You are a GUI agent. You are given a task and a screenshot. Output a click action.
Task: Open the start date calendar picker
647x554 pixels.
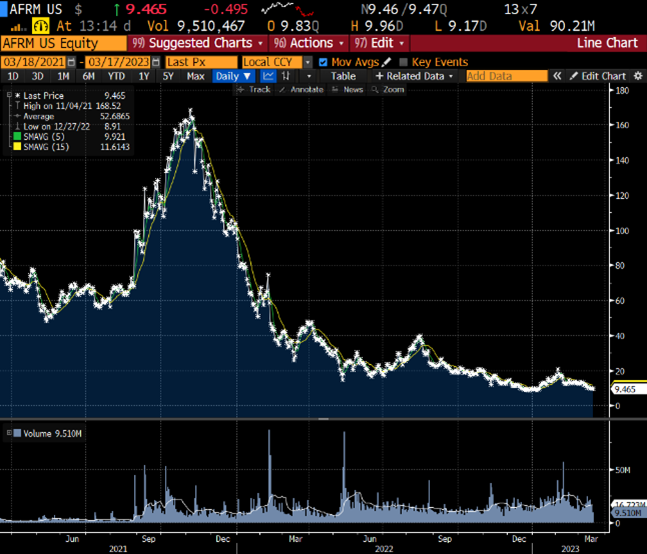coord(71,62)
